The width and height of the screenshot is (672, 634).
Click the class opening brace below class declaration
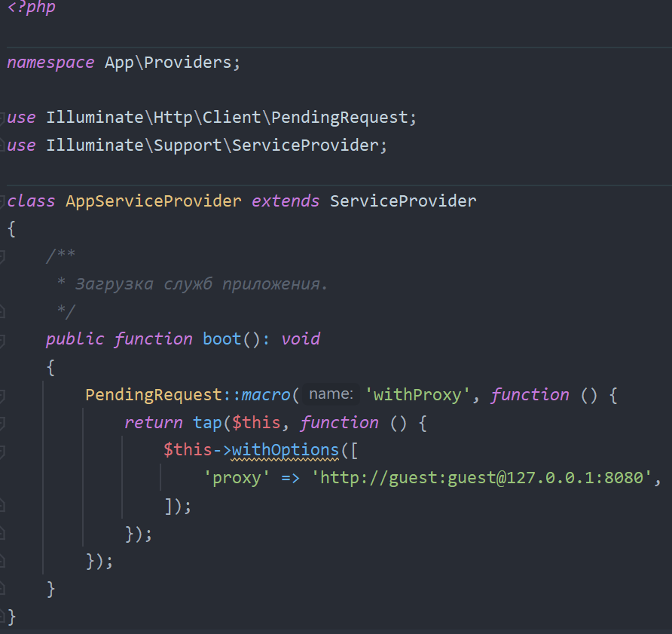tap(11, 229)
